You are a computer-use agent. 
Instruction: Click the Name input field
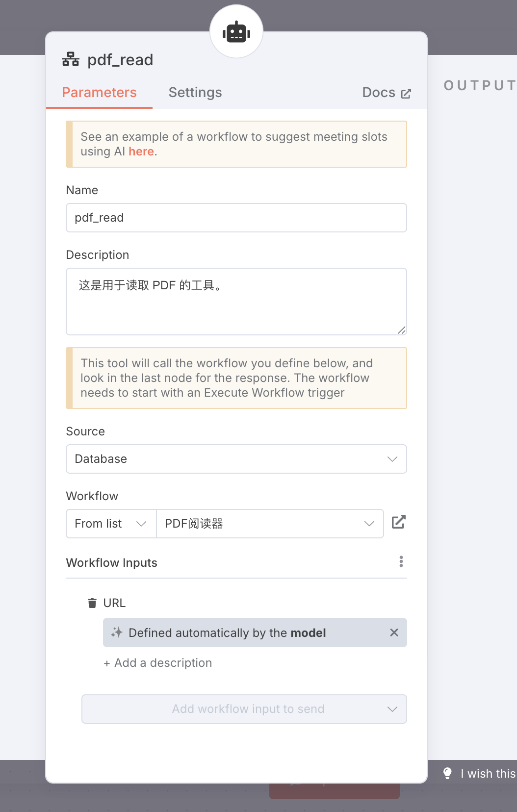click(236, 218)
